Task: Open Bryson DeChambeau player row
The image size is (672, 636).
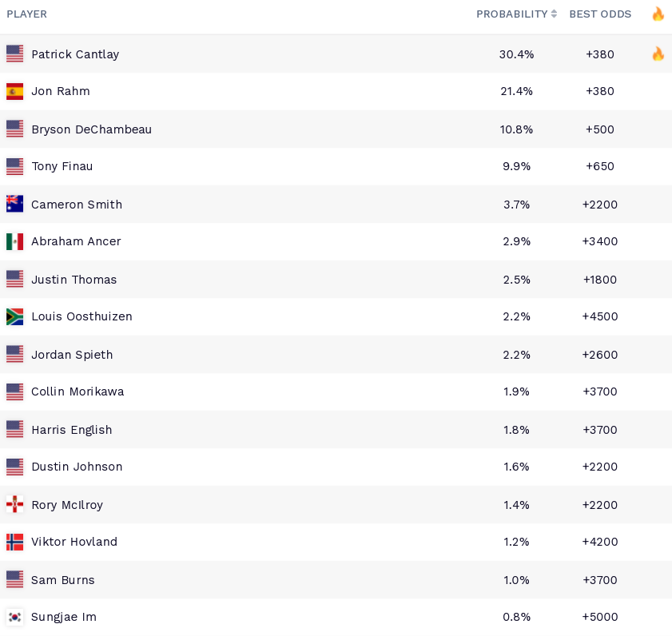Action: (336, 129)
